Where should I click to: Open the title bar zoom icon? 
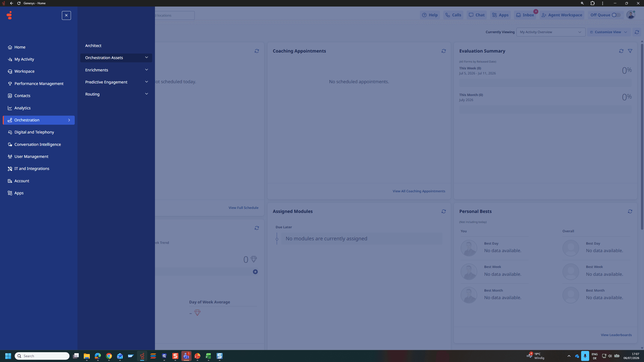(582, 3)
